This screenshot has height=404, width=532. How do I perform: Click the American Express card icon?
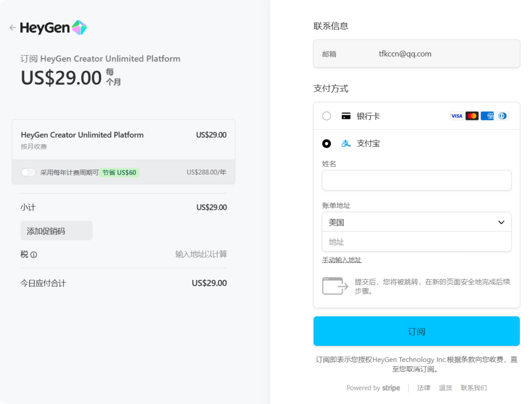487,116
